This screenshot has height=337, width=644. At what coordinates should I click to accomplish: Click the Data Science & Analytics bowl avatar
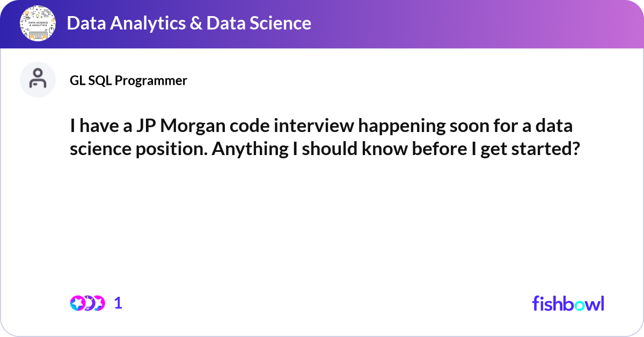[x=38, y=24]
